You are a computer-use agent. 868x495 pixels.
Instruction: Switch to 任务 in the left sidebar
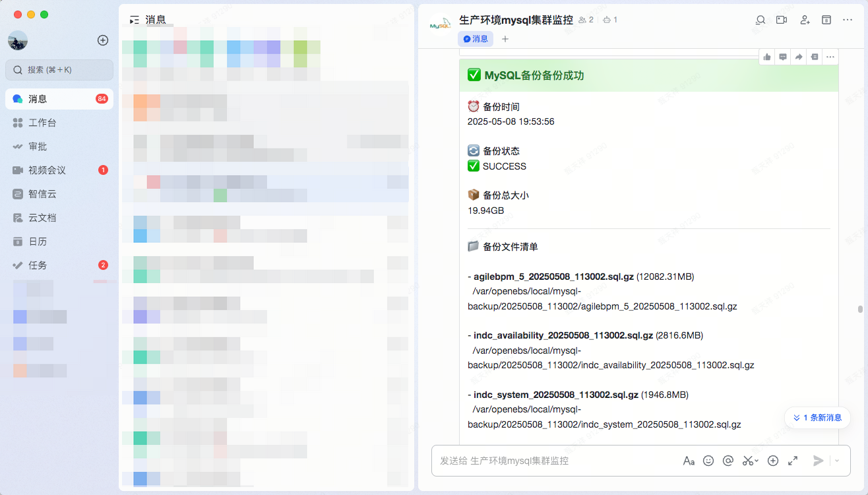58,265
